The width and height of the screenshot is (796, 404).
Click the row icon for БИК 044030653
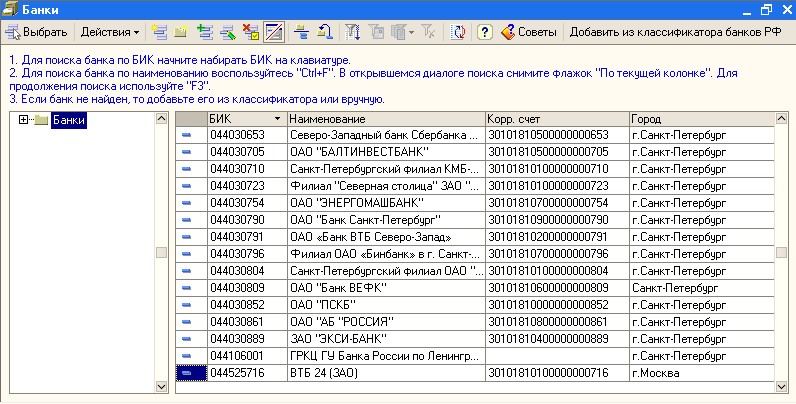[x=186, y=135]
